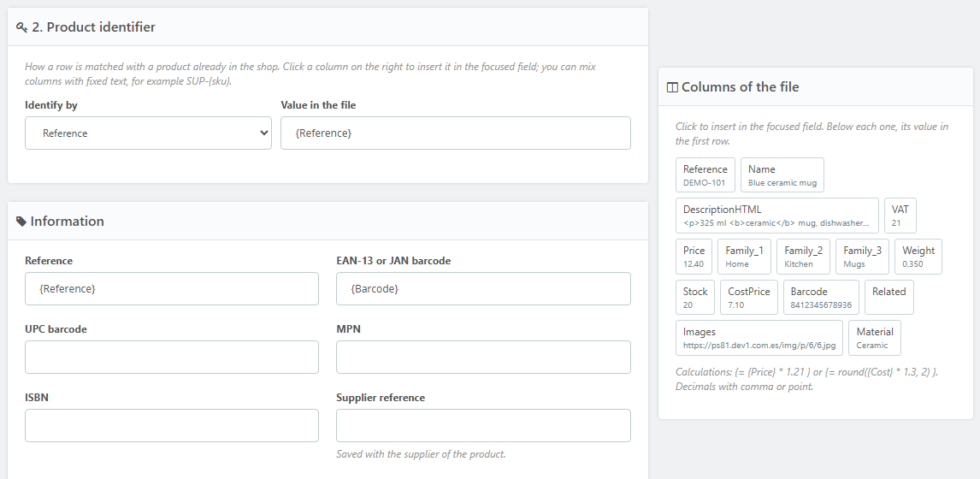Click the key icon beside Product identifier
This screenshot has height=479, width=980.
(22, 27)
